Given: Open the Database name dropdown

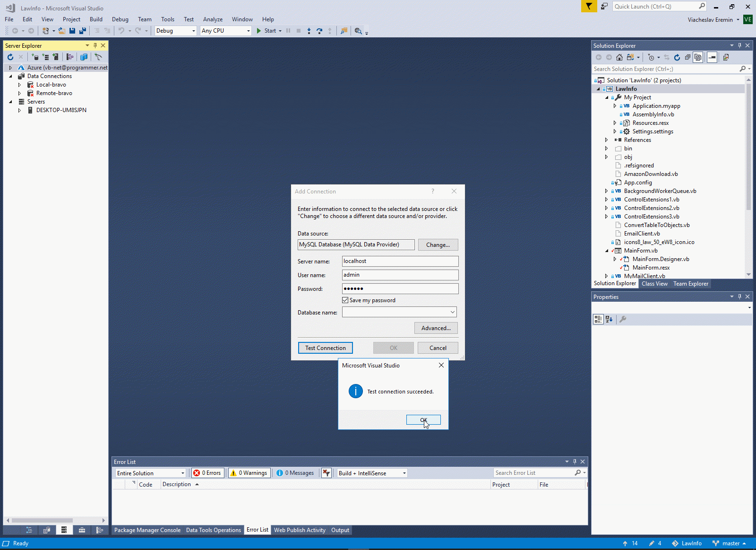Looking at the screenshot, I should coord(453,312).
